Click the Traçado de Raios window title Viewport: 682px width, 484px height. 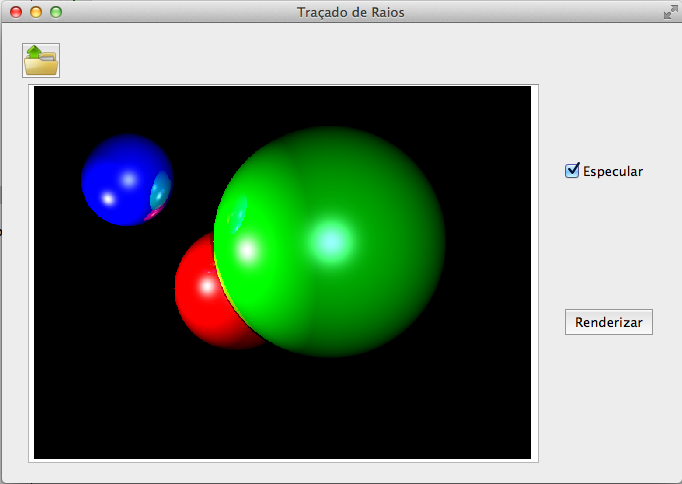point(351,12)
